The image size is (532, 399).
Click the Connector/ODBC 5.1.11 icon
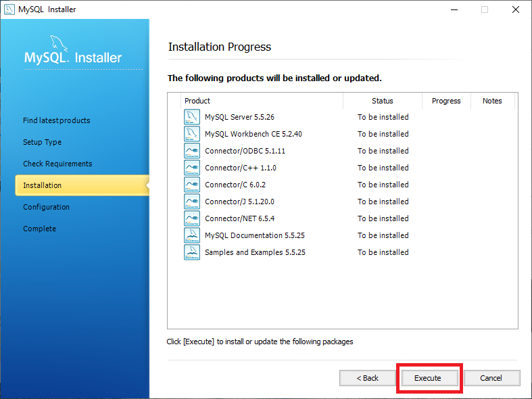tap(192, 151)
